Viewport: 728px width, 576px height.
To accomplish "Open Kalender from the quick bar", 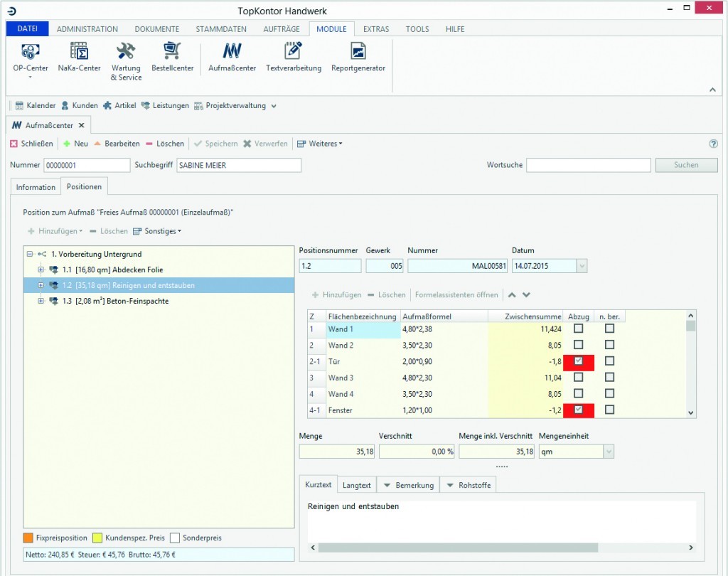I will point(36,105).
